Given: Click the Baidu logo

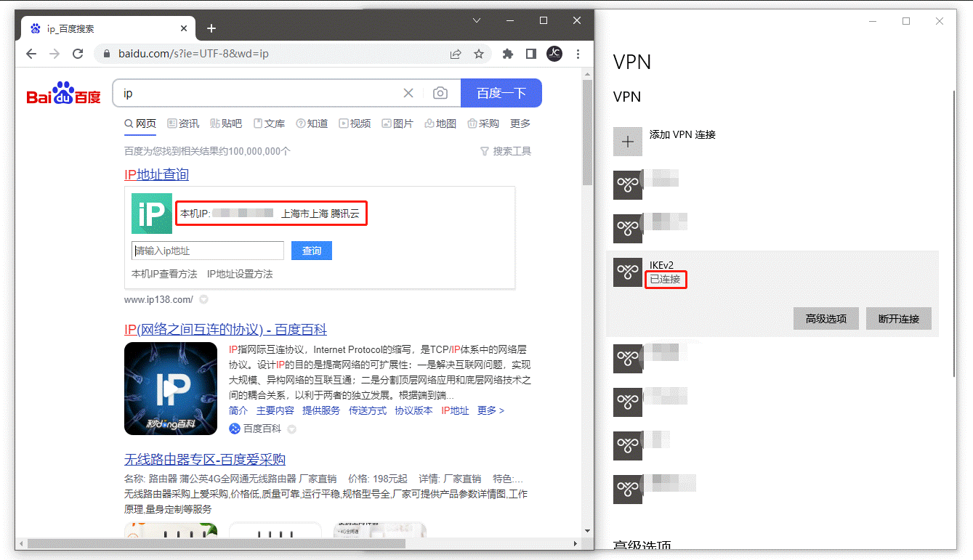Looking at the screenshot, I should pyautogui.click(x=64, y=94).
